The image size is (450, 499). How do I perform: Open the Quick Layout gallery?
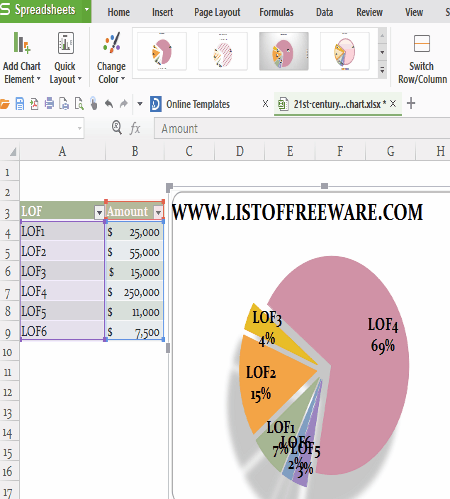[x=65, y=57]
